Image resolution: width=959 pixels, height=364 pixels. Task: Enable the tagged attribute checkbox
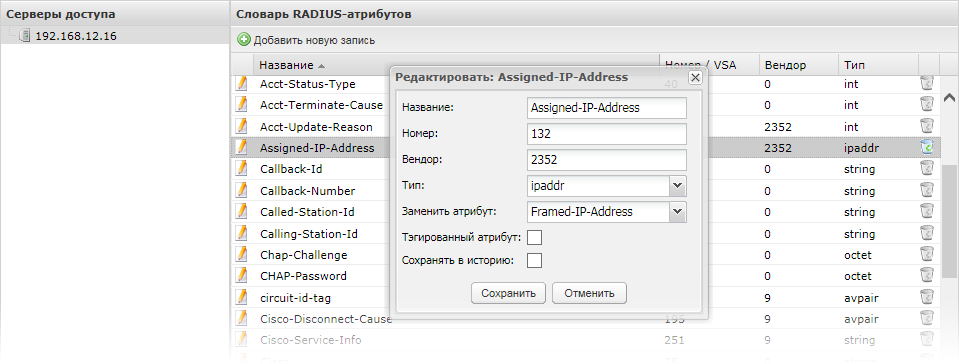(535, 237)
